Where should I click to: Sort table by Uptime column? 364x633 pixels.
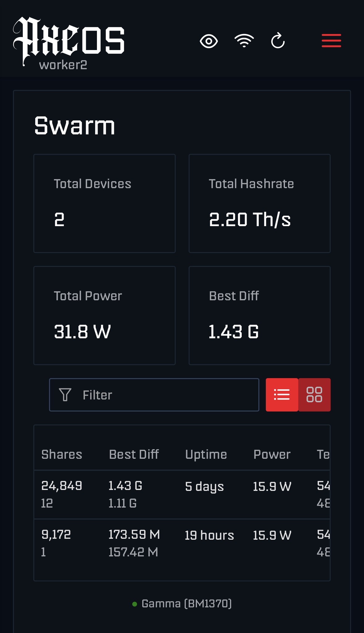[x=206, y=454]
